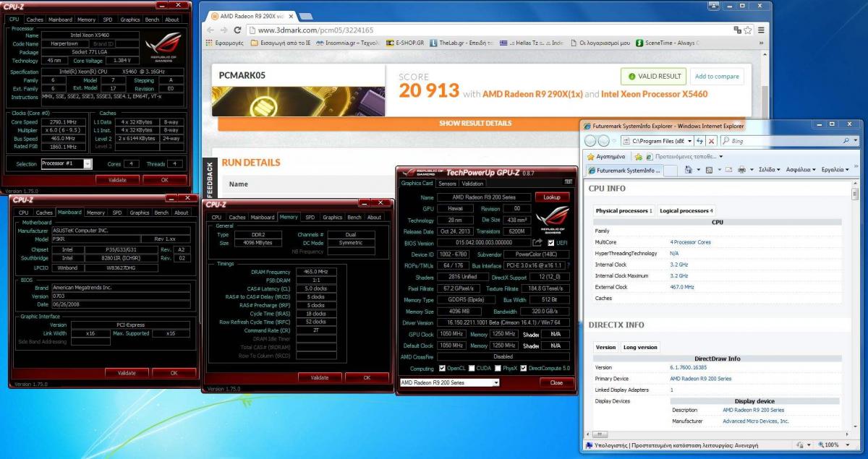Image resolution: width=868 pixels, height=459 pixels.
Task: Click AMD Radeon R9 200 Series Primary Device link
Action: (701, 379)
